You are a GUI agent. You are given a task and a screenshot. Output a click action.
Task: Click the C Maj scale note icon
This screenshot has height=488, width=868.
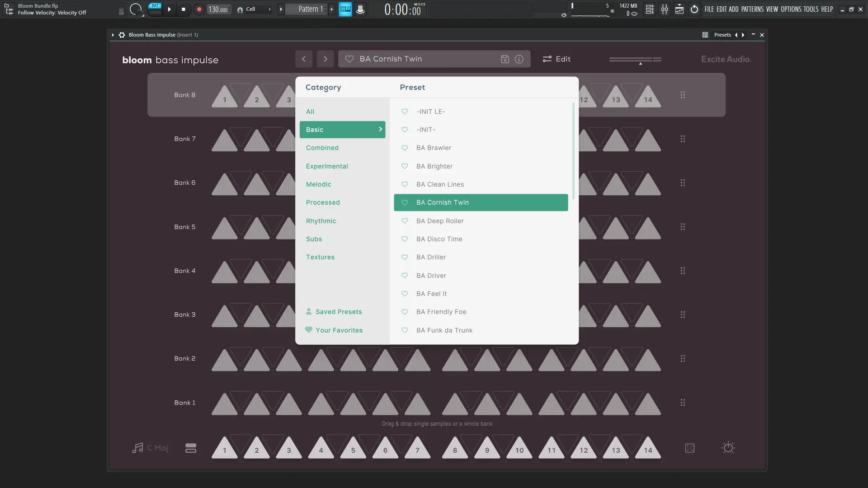pyautogui.click(x=138, y=448)
